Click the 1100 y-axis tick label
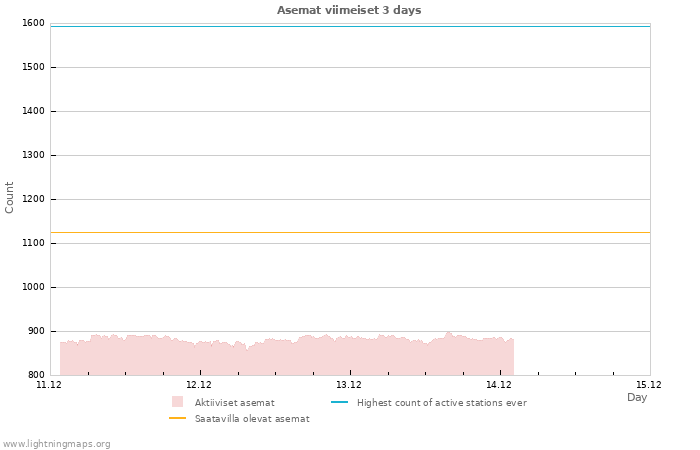This screenshot has width=700, height=450. pos(32,243)
